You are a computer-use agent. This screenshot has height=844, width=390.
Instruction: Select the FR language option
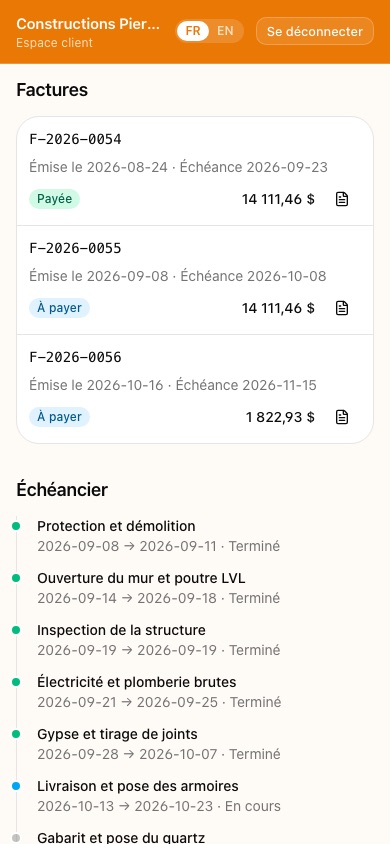pos(193,31)
